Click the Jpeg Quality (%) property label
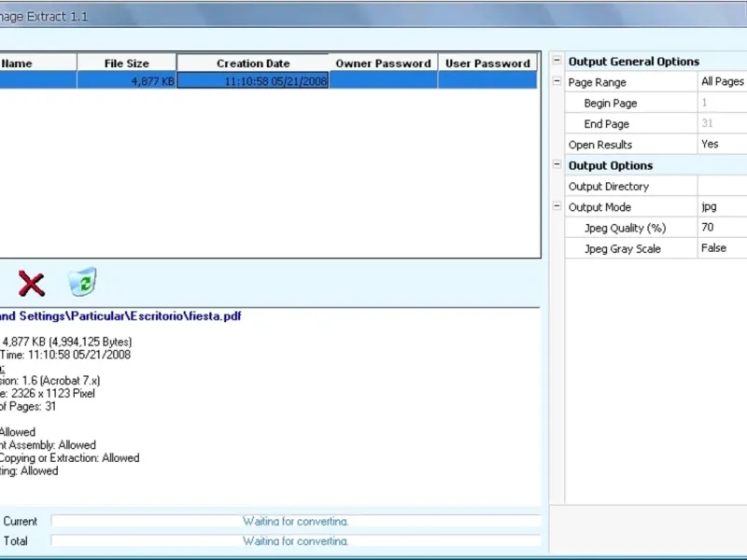Viewport: 747px width, 560px height. 625,228
